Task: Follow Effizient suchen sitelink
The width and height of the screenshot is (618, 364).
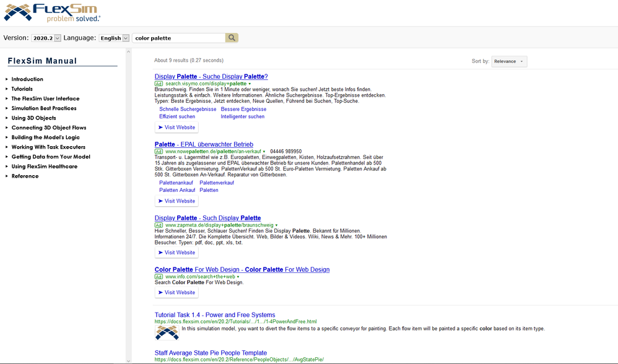Action: click(x=177, y=116)
